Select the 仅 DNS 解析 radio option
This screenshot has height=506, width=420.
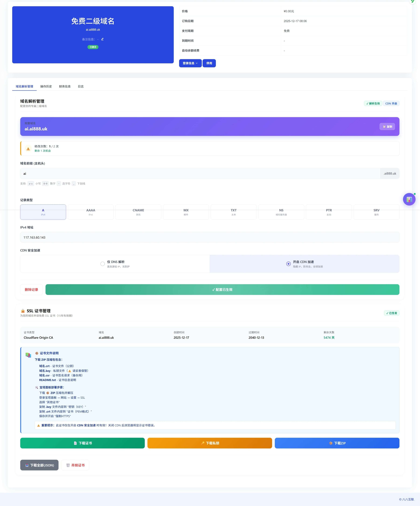[103, 264]
